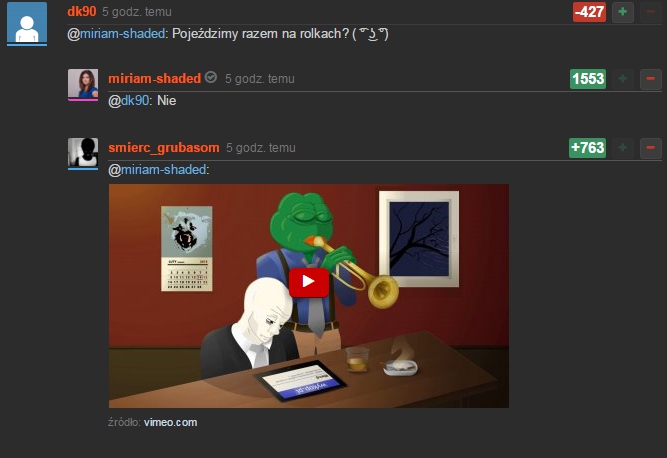The width and height of the screenshot is (667, 458).
Task: Open dk90's default avatar profile picture
Action: click(27, 23)
